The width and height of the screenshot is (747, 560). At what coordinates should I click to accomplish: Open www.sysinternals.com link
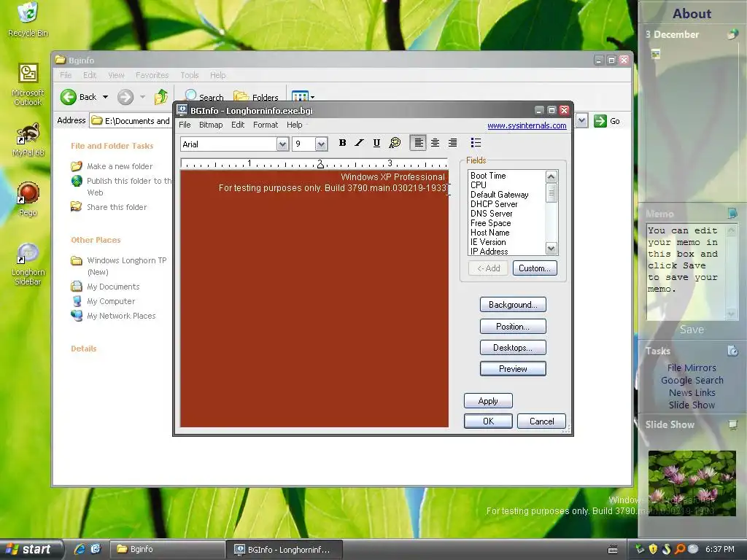(527, 125)
